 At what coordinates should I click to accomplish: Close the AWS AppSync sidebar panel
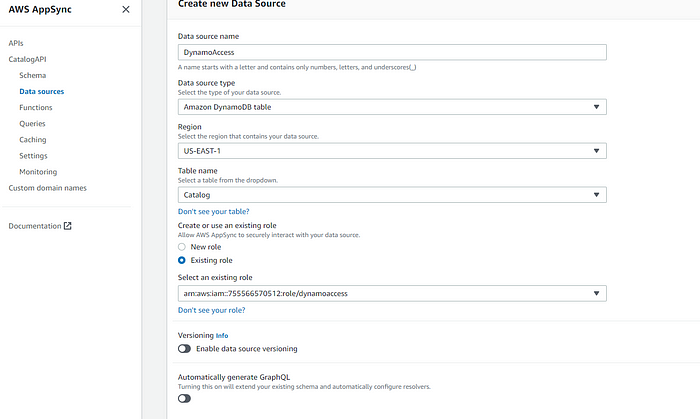(x=125, y=9)
